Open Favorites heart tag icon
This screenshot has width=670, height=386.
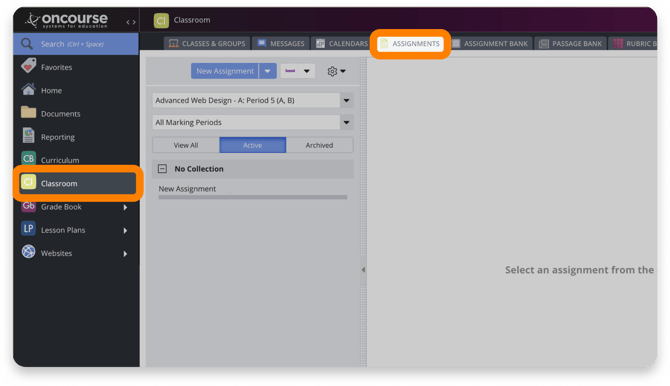(x=29, y=66)
